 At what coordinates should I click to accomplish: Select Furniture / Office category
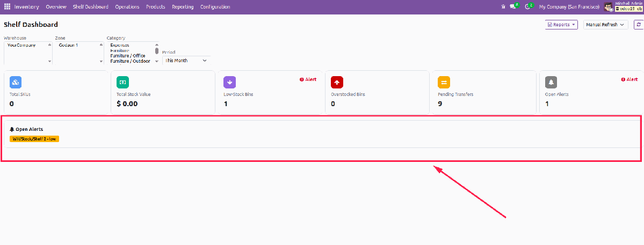[128, 56]
